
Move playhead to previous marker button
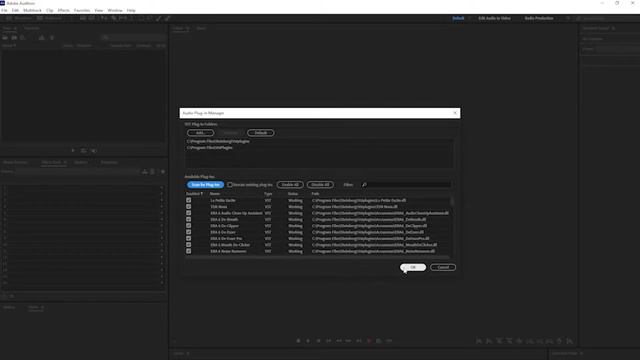[329, 341]
